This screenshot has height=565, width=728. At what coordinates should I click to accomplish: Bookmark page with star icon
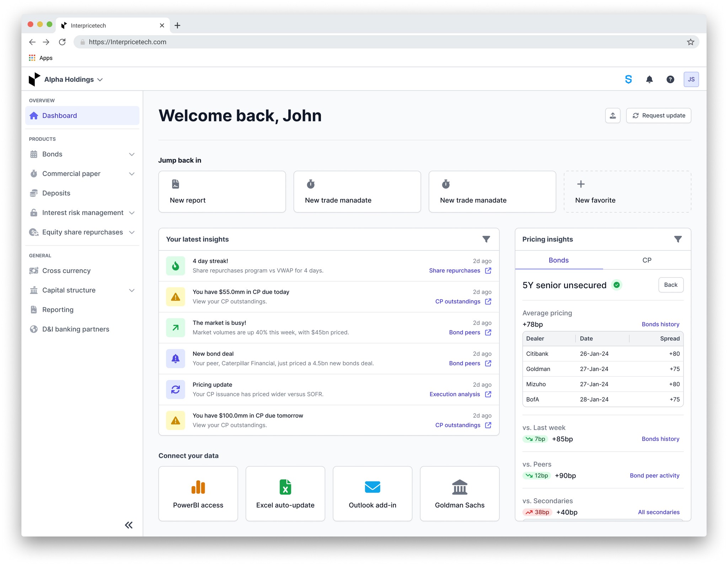point(690,42)
